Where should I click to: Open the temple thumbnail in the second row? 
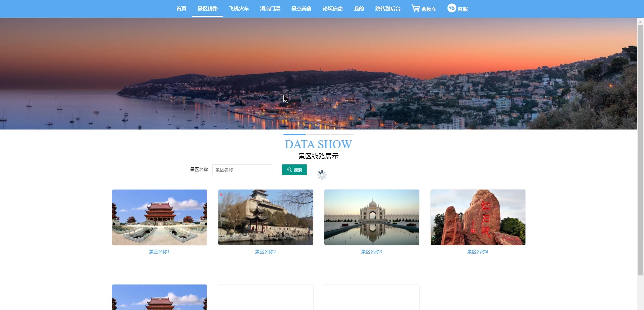[159, 297]
